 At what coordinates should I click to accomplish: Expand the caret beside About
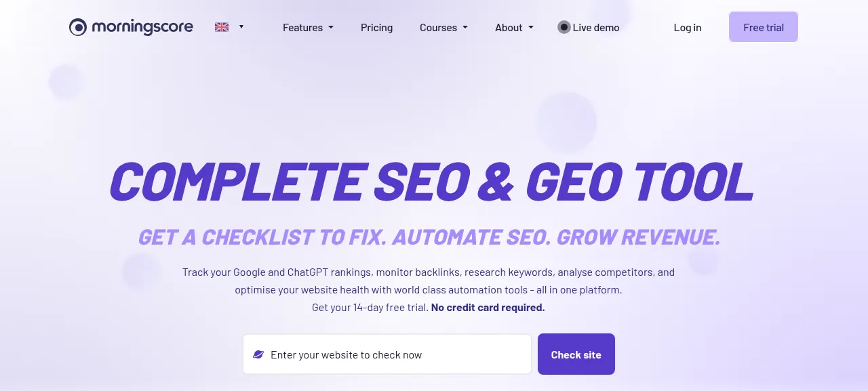[x=531, y=28]
